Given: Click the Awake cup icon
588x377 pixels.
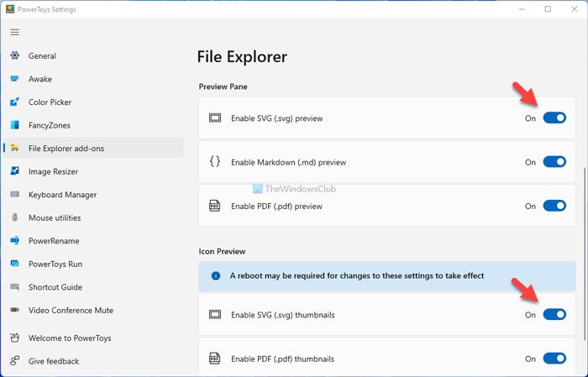Looking at the screenshot, I should tap(14, 79).
